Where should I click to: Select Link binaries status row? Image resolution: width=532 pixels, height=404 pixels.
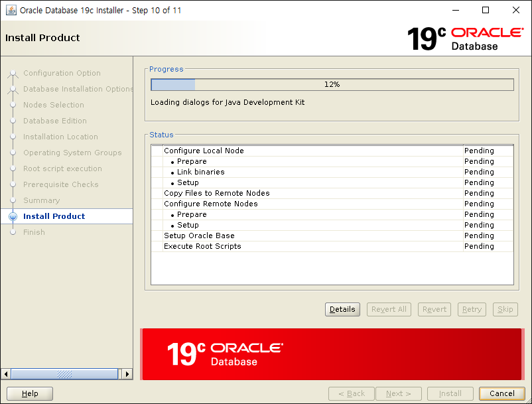point(332,172)
